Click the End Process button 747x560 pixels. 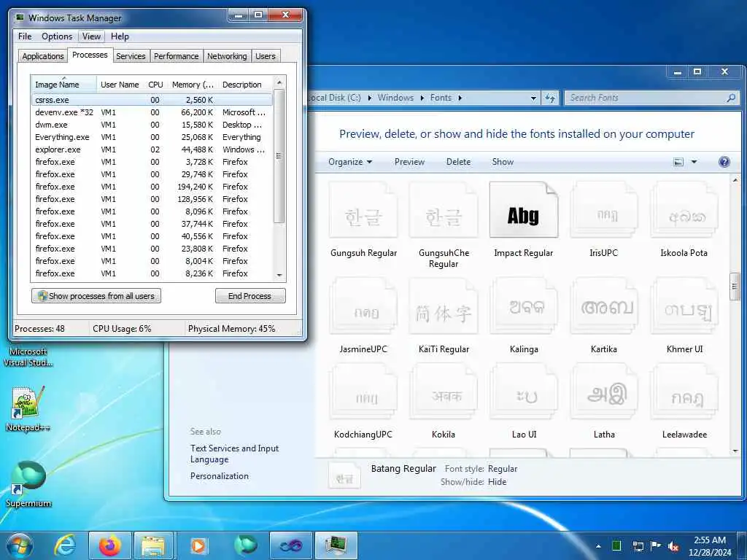tap(250, 296)
